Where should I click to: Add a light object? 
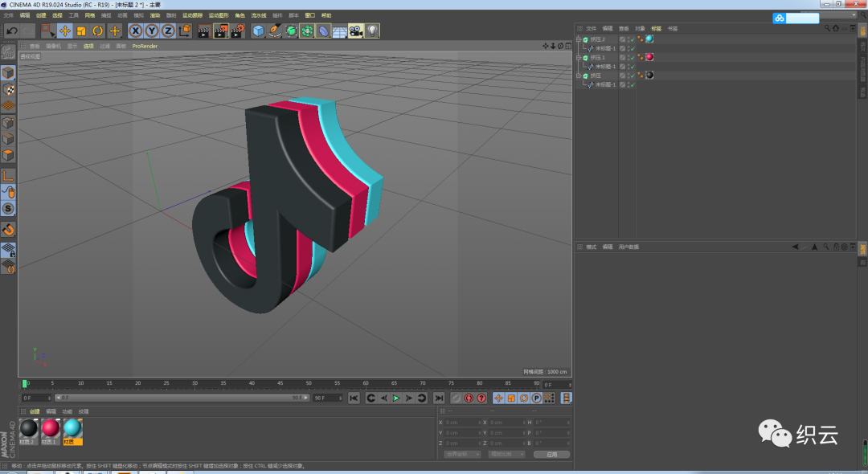[x=373, y=31]
